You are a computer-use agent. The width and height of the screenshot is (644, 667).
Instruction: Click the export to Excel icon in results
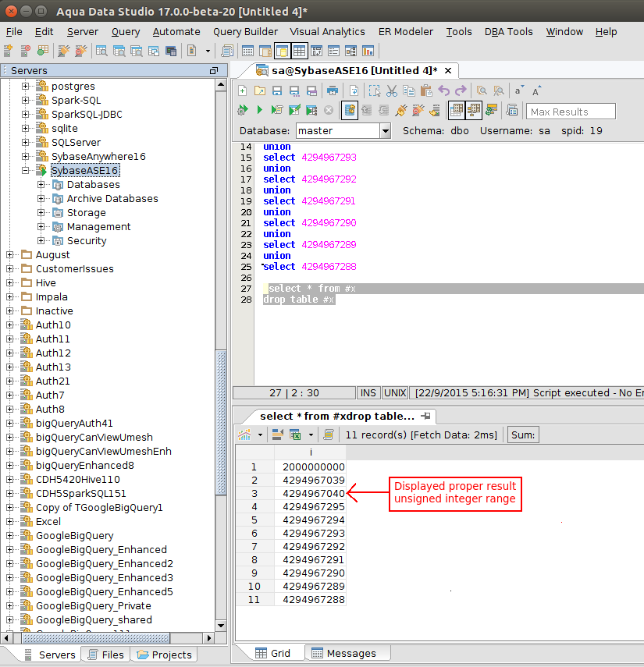coord(295,435)
